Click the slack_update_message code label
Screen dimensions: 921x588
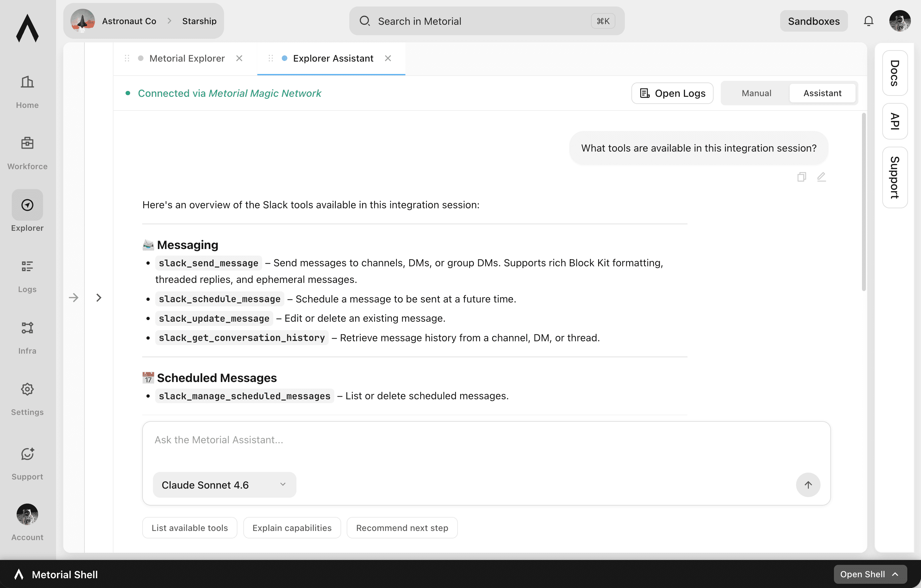coord(214,318)
